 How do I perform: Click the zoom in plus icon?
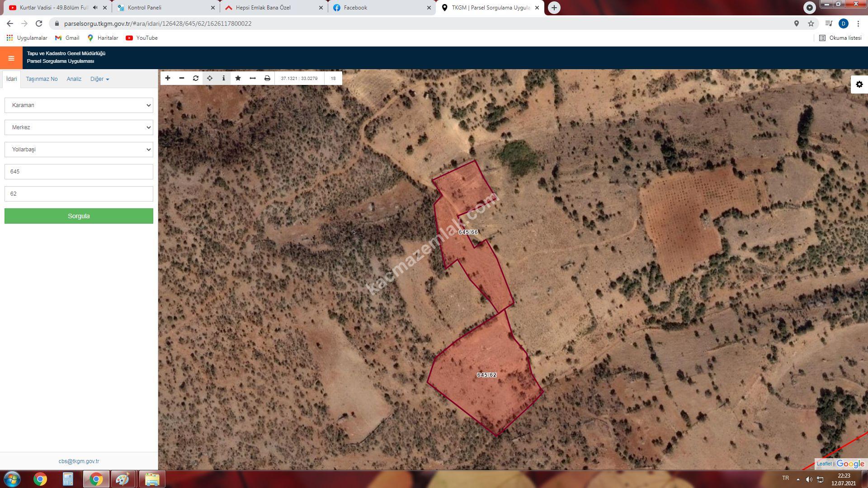click(x=168, y=78)
